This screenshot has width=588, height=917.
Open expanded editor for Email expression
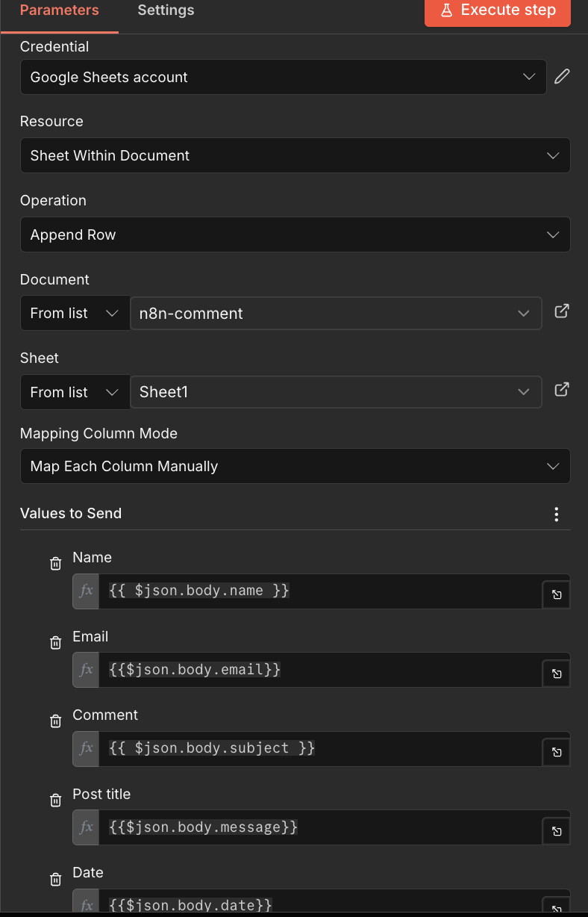point(557,674)
